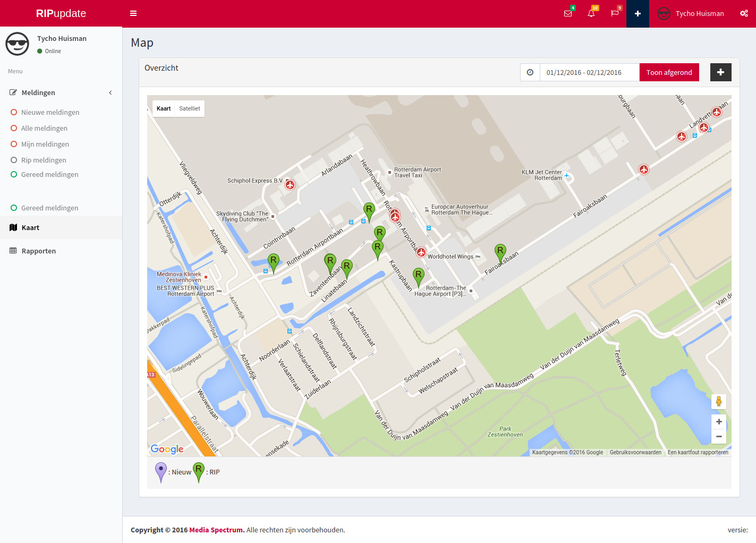Go to Alle meldingen
Viewport: 756px width, 543px height.
coord(44,128)
